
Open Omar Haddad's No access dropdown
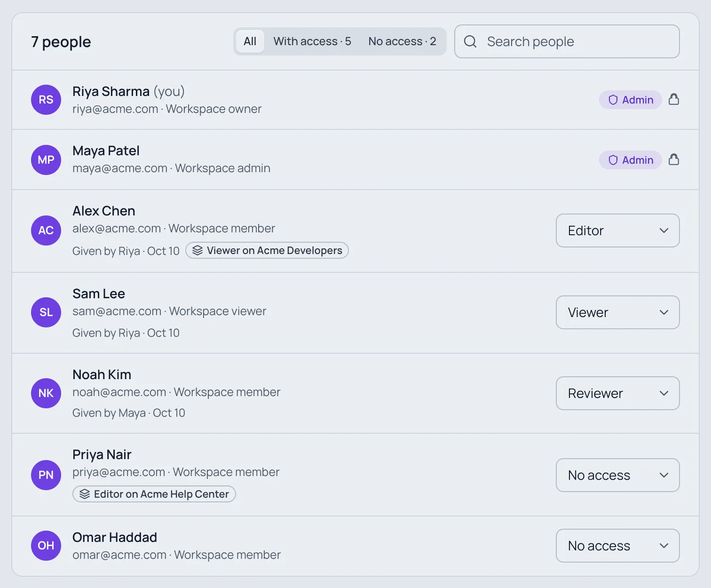click(x=618, y=546)
